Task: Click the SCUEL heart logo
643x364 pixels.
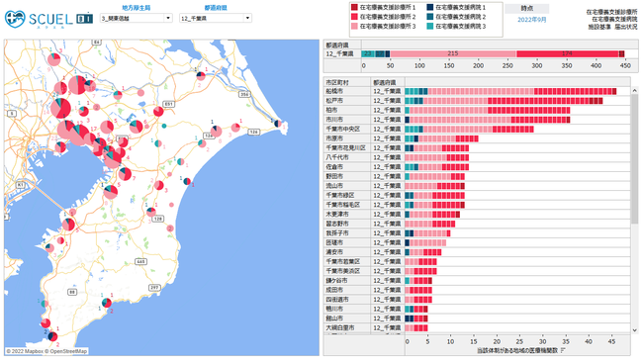Action: point(15,19)
